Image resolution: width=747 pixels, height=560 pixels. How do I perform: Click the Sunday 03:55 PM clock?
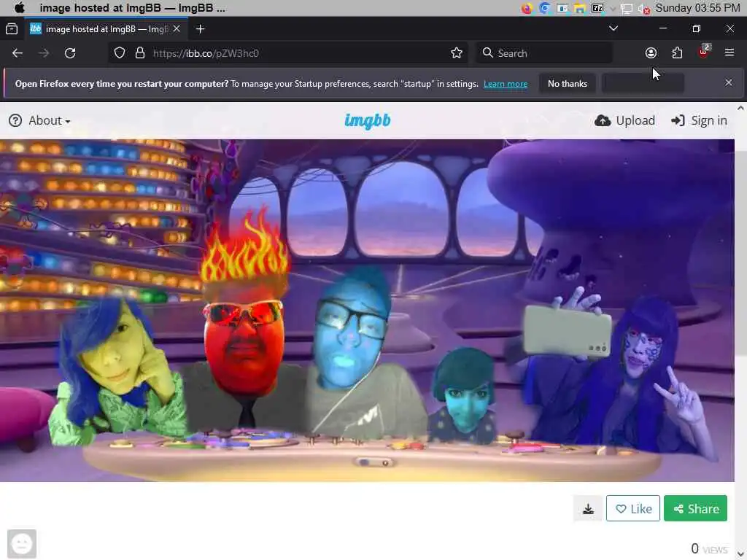(697, 8)
